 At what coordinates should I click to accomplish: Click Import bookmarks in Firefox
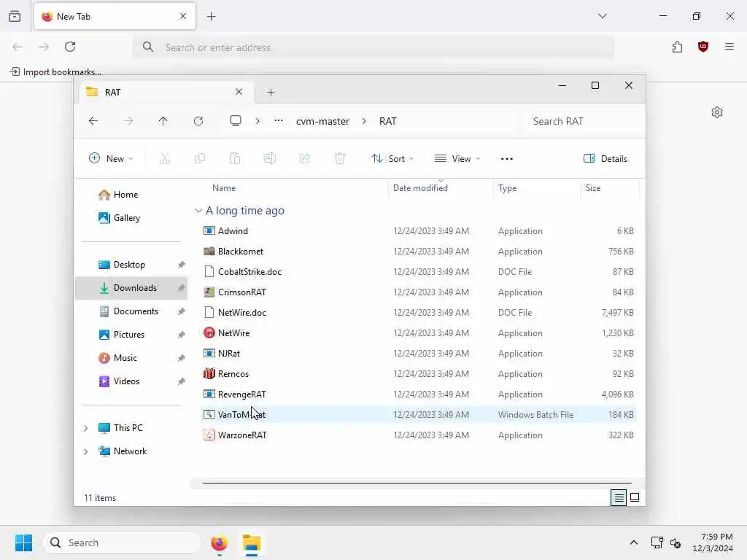pos(55,72)
